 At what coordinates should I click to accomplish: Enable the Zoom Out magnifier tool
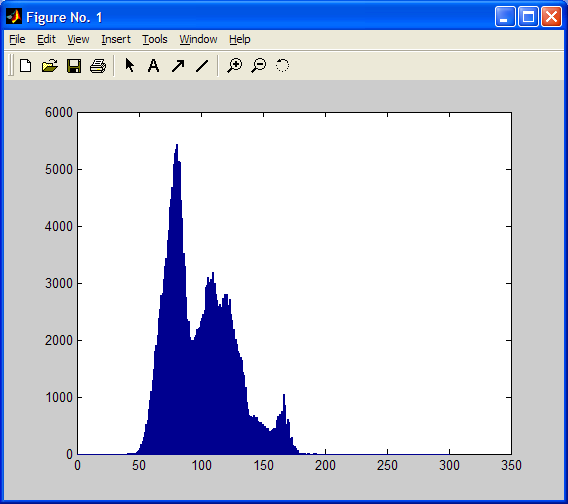pos(259,66)
